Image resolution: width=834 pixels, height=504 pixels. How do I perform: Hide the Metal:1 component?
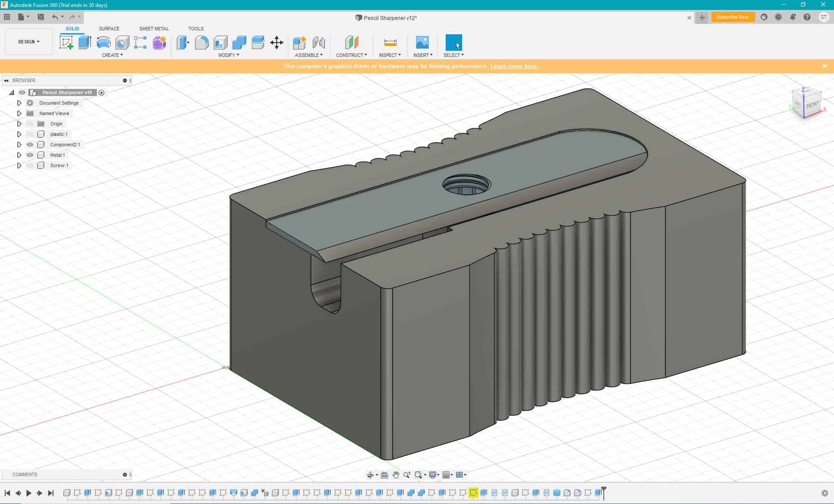pyautogui.click(x=30, y=155)
